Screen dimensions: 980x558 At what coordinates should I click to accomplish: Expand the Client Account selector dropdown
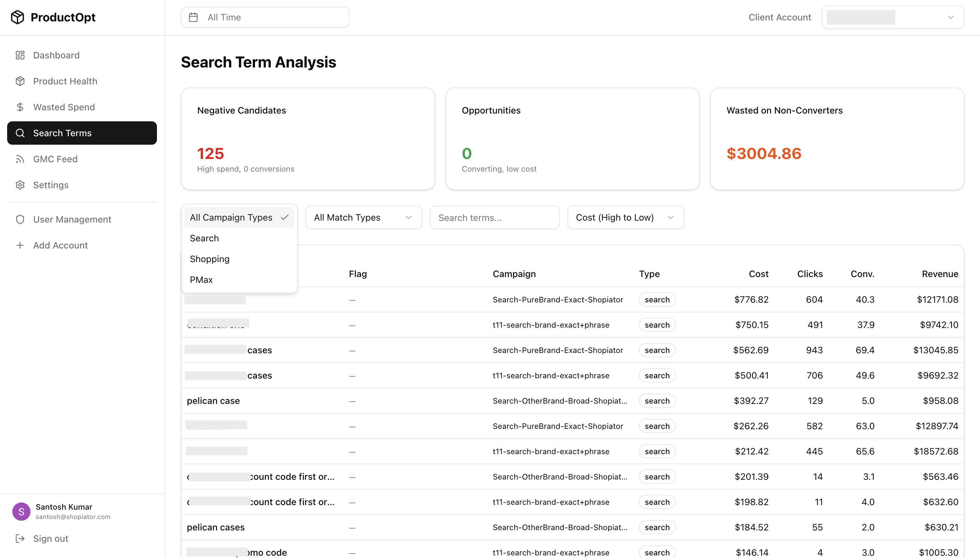coord(892,17)
